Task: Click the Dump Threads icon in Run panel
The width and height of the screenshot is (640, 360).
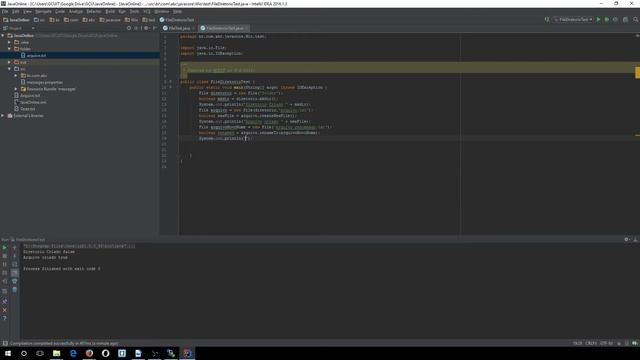Action: 5,273
